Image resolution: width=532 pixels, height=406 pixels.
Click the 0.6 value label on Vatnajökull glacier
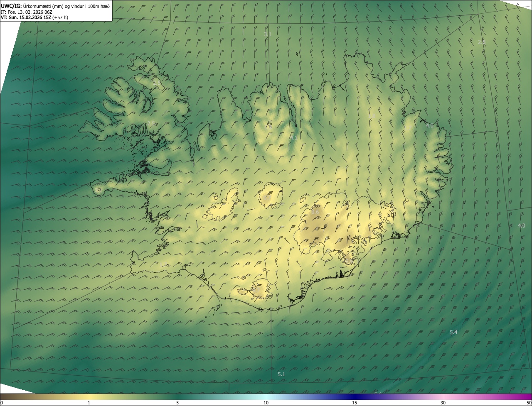[x=315, y=212]
